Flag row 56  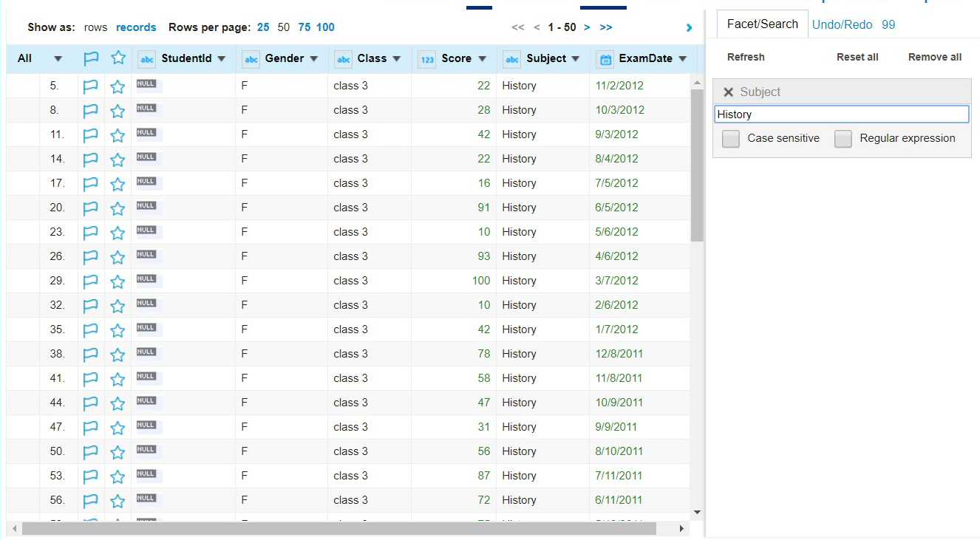click(x=91, y=501)
